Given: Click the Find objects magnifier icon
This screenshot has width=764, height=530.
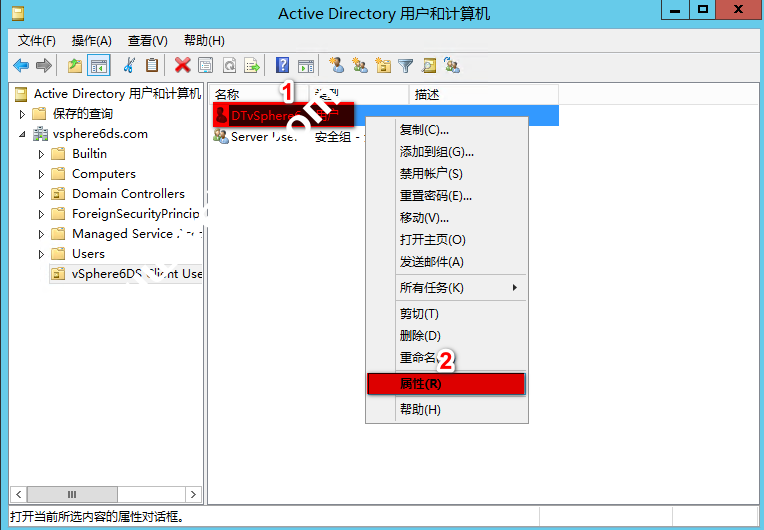Looking at the screenshot, I should point(429,65).
